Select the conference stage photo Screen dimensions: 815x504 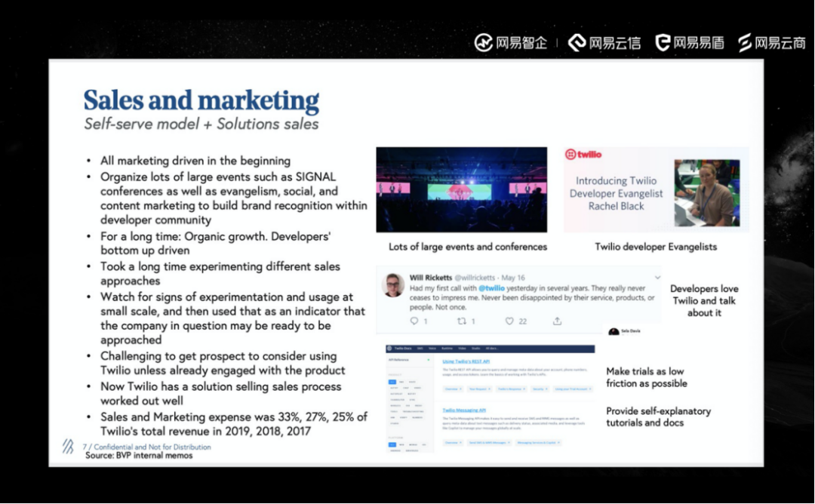click(x=462, y=189)
